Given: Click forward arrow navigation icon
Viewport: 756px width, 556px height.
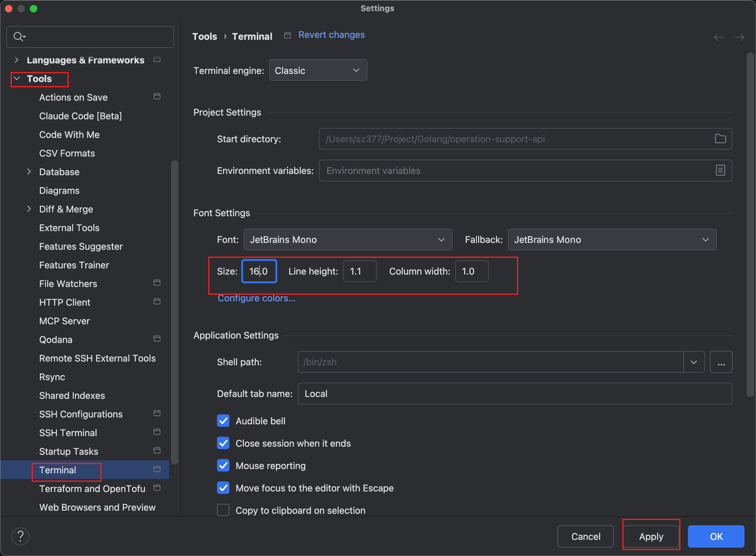Looking at the screenshot, I should [x=740, y=37].
